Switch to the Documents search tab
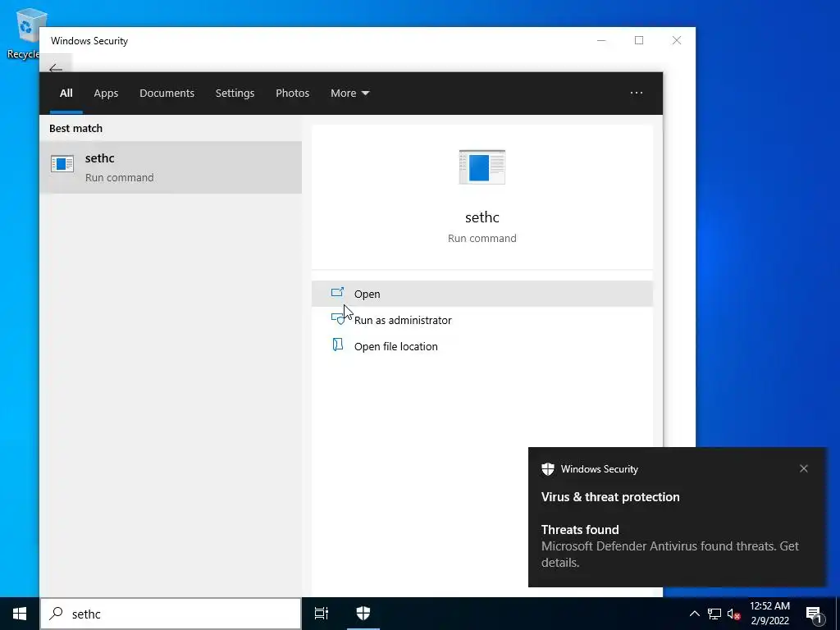840x630 pixels. click(x=167, y=94)
